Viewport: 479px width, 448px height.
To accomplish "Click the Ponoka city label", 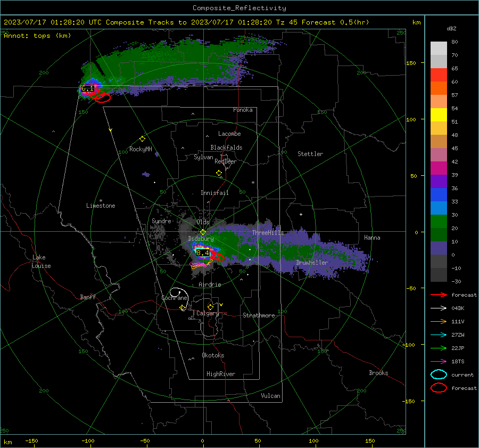I will coord(243,110).
